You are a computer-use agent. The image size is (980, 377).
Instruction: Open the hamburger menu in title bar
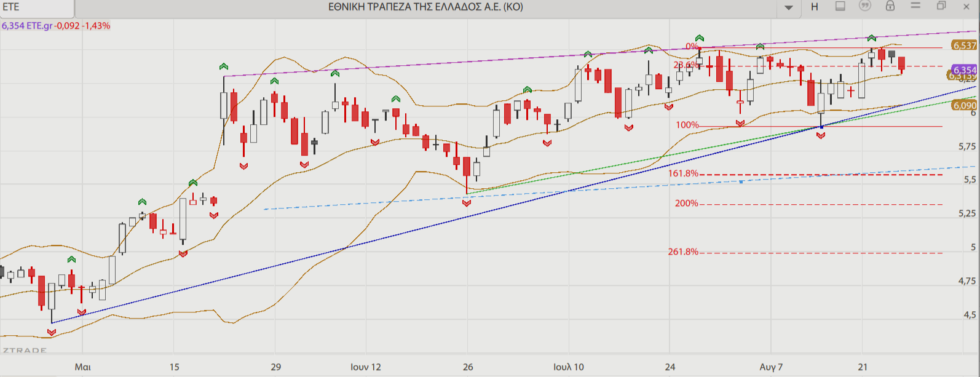point(915,6)
